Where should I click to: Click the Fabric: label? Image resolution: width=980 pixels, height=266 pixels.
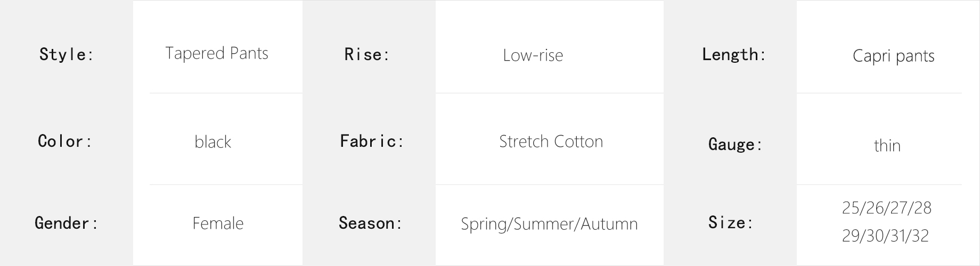click(x=372, y=141)
